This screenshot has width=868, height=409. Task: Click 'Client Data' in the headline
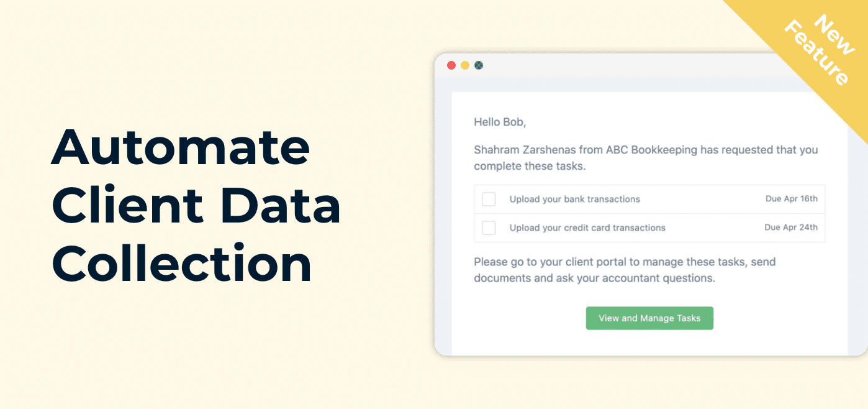pyautogui.click(x=196, y=206)
